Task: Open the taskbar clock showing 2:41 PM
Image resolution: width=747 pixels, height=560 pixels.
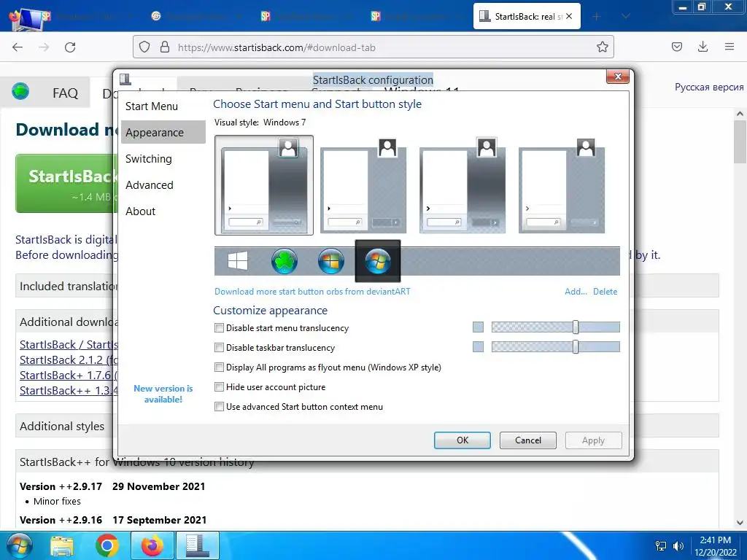Action: tap(716, 546)
